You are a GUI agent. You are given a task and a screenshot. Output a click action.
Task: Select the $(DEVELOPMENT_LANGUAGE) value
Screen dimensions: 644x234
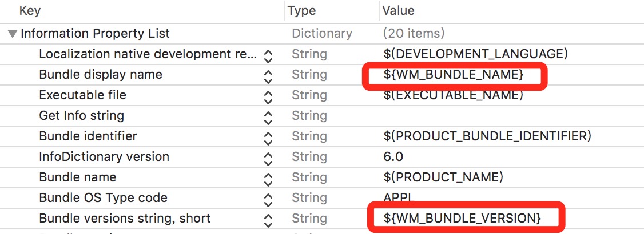coord(475,54)
